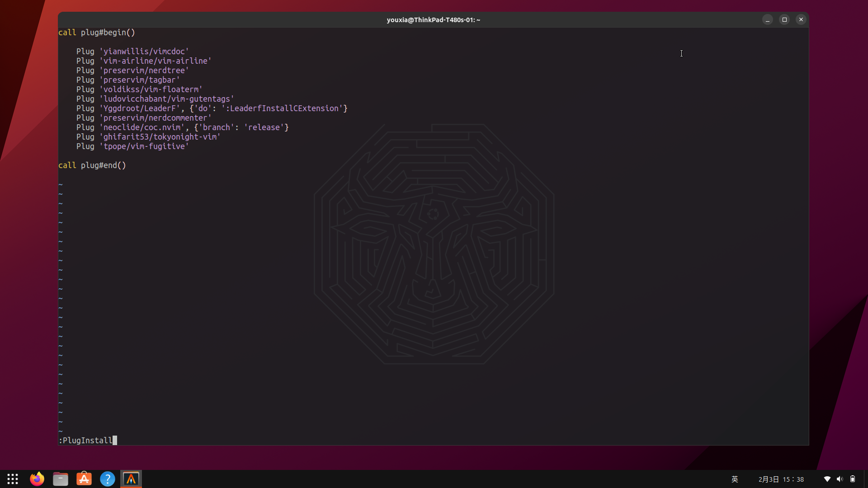The image size is (868, 488).
Task: Close the terminal window
Action: 801,19
